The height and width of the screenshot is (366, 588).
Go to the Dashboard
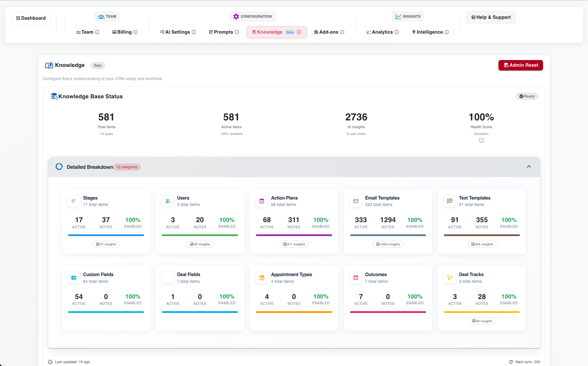[31, 18]
